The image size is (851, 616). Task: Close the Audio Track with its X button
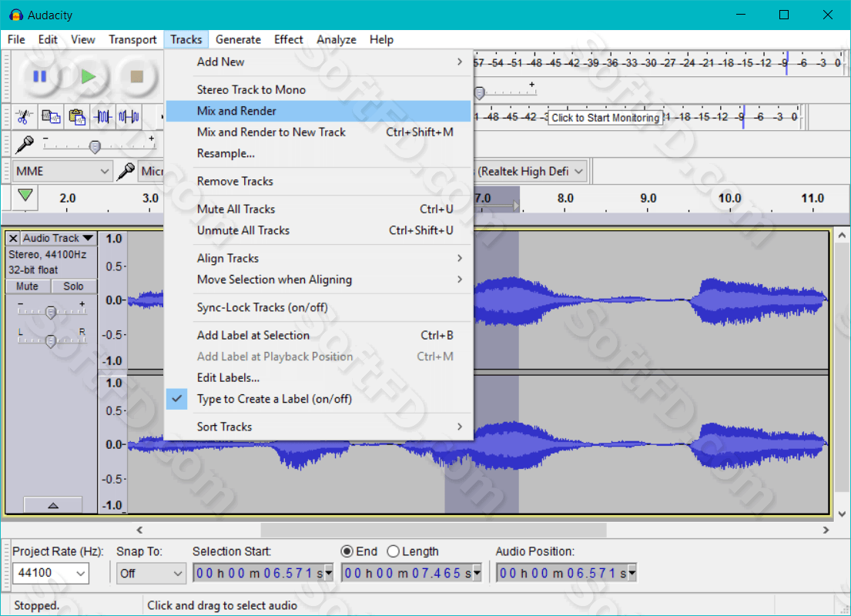pos(14,238)
